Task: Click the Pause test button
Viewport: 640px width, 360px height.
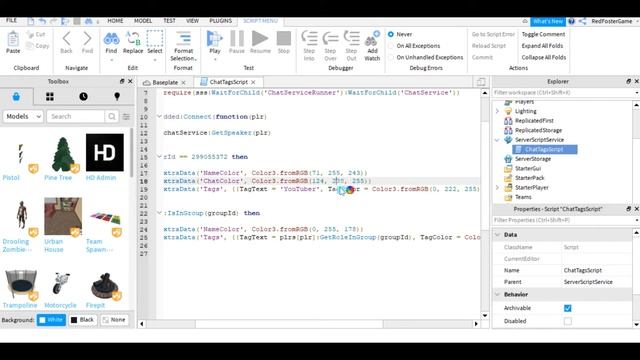Action: (x=237, y=39)
